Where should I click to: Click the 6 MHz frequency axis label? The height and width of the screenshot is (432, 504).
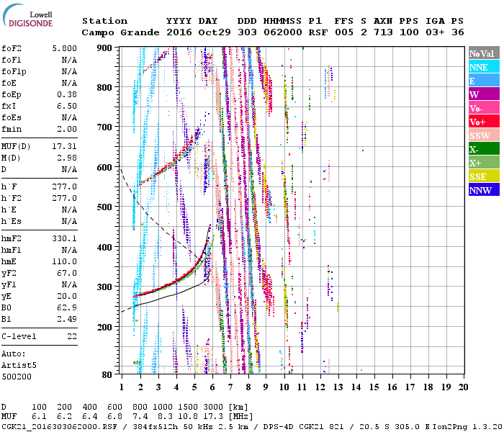click(212, 387)
